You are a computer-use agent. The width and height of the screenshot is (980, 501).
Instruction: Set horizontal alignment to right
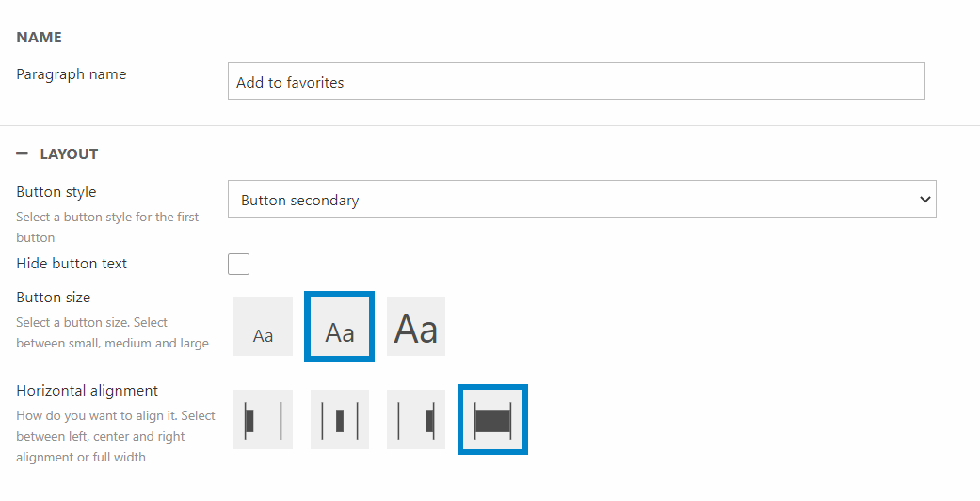pyautogui.click(x=416, y=420)
